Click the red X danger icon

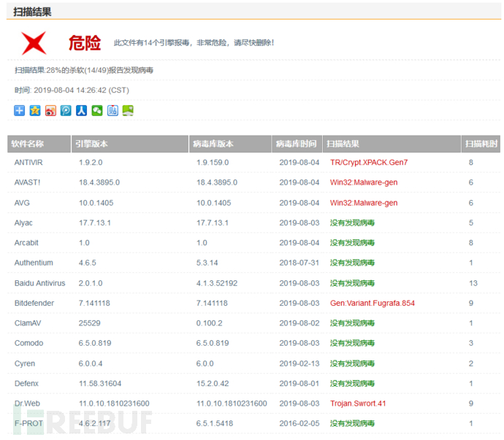34,43
